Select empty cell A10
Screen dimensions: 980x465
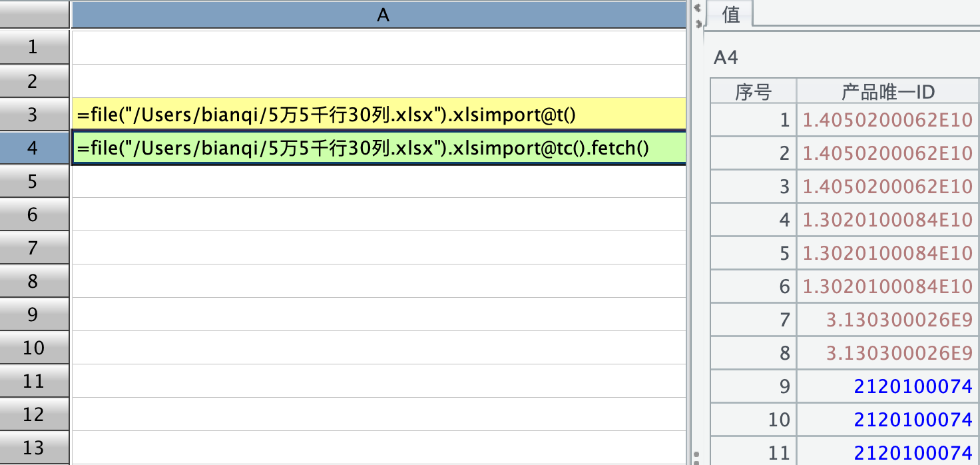(x=378, y=348)
